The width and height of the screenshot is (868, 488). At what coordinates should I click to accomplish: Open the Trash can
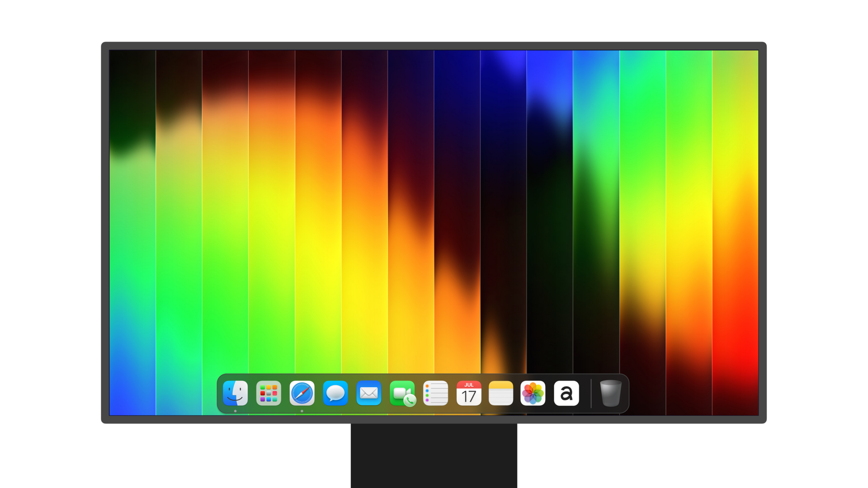click(610, 393)
